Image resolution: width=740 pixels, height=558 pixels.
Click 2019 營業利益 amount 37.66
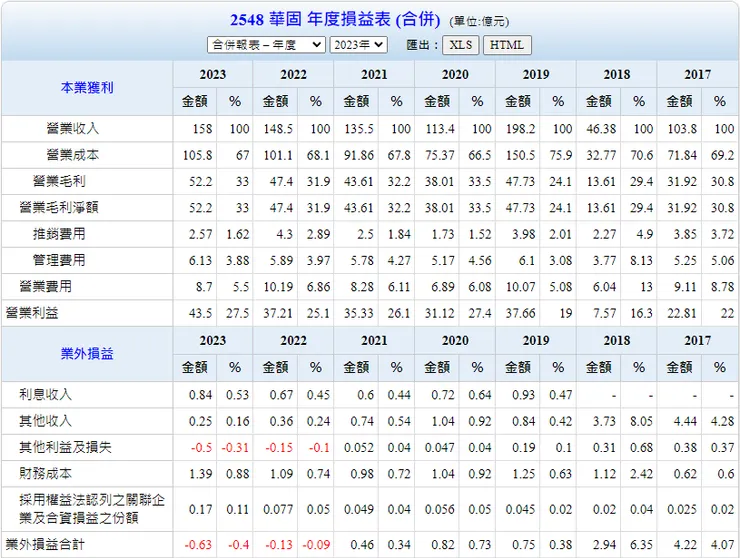pyautogui.click(x=521, y=313)
